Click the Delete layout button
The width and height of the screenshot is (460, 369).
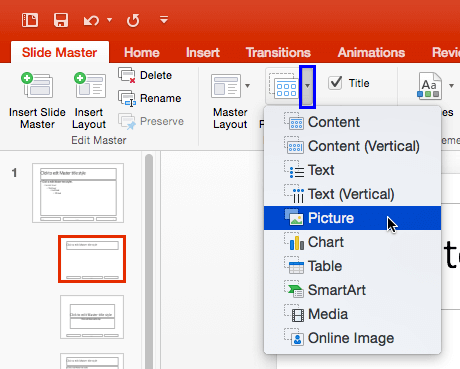pos(145,75)
